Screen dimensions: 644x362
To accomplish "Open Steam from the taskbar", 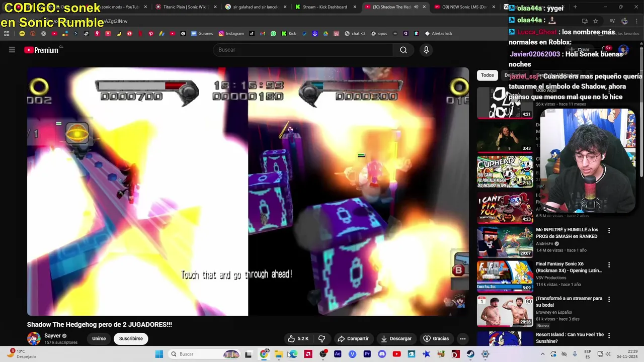I will click(470, 354).
